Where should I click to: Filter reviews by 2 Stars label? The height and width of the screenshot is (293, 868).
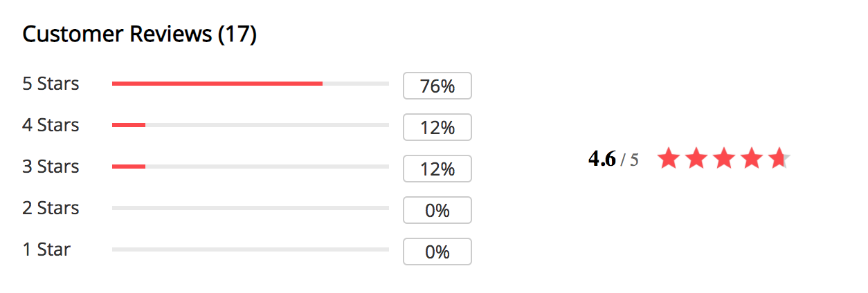[51, 208]
